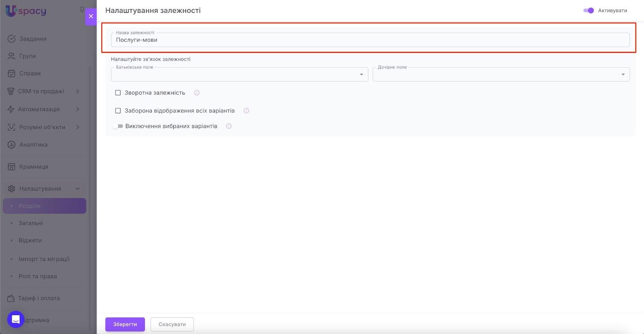Image resolution: width=644 pixels, height=334 pixels.
Task: Click the Налаштуйте зв'язок залежності label
Action: coord(151,59)
